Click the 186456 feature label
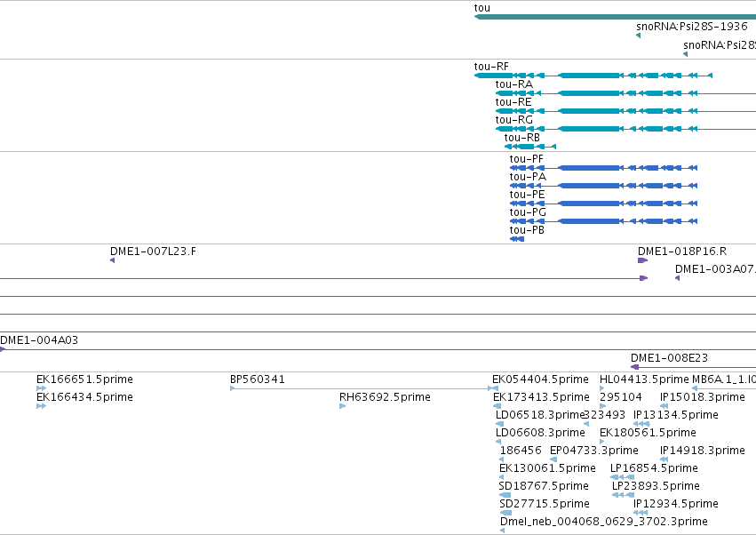The height and width of the screenshot is (535, 756). 521,451
